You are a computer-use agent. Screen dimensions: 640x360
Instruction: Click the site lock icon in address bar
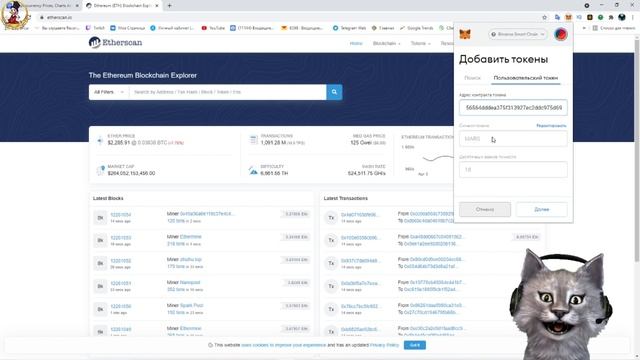(x=41, y=17)
